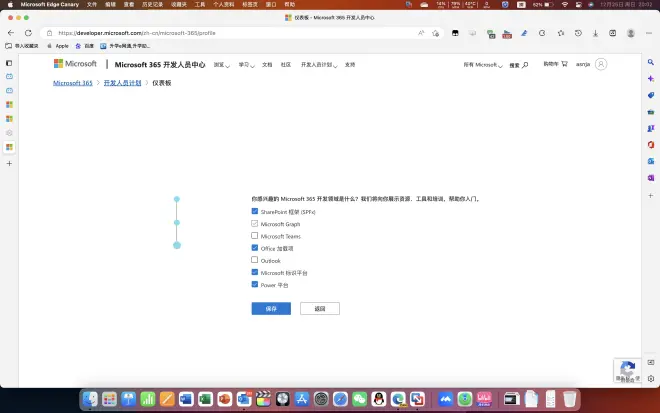Open the Microsoft logo home link
Screen dimensions: 660x413
pos(75,64)
